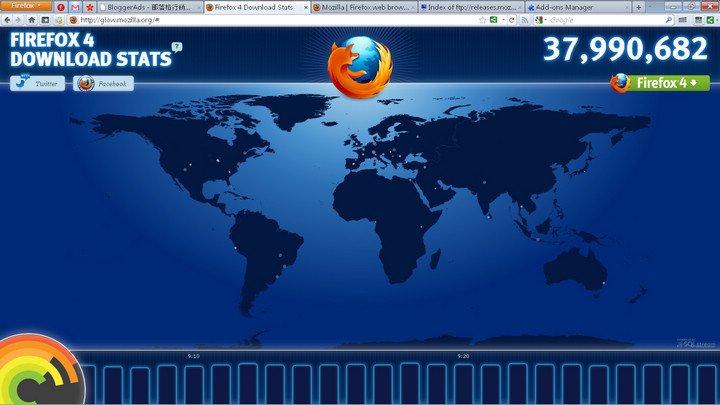Click the large Firefox logo
This screenshot has height=405, width=720.
[x=360, y=67]
